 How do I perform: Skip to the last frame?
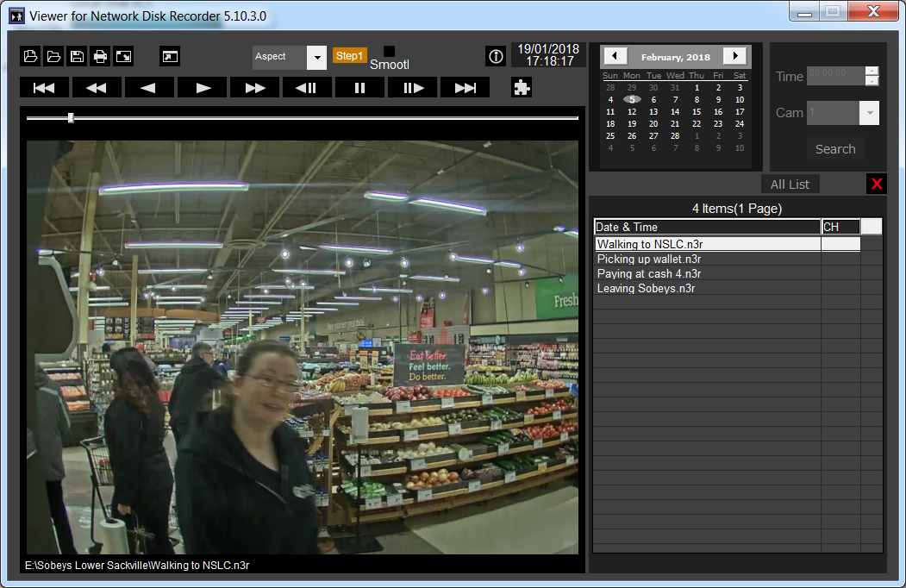click(465, 87)
